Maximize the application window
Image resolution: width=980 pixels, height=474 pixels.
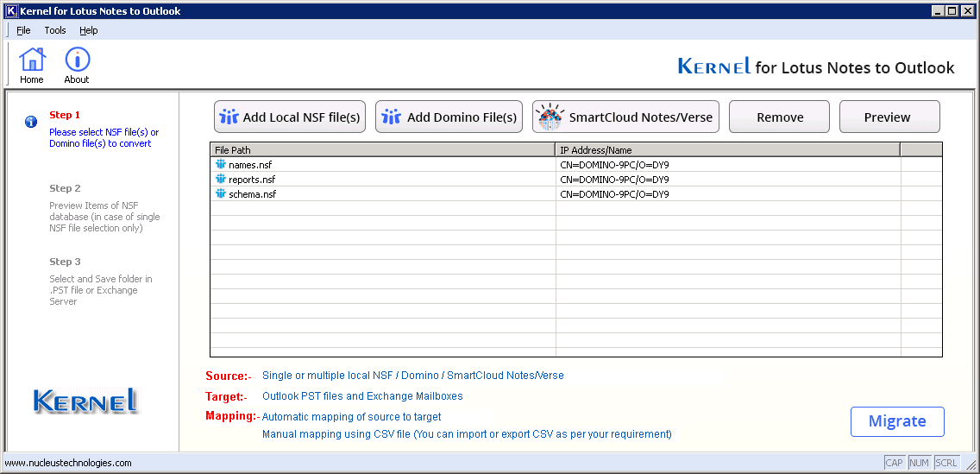pyautogui.click(x=952, y=10)
